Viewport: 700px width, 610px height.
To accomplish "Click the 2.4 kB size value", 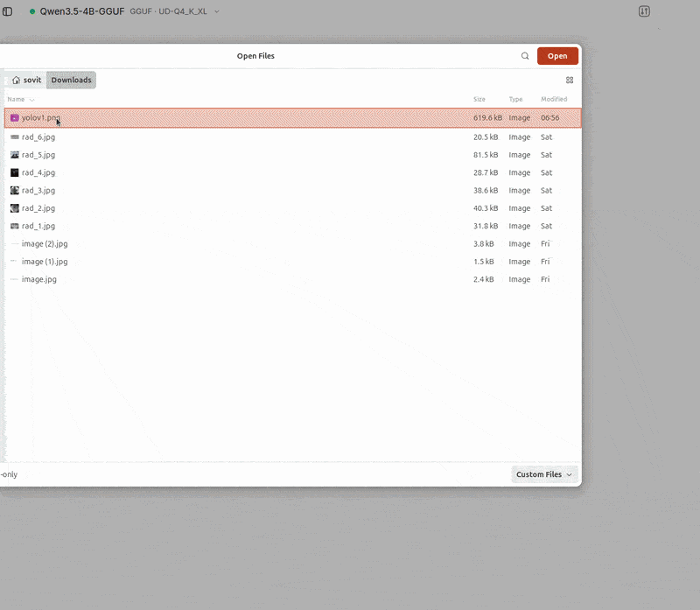I will pos(484,279).
